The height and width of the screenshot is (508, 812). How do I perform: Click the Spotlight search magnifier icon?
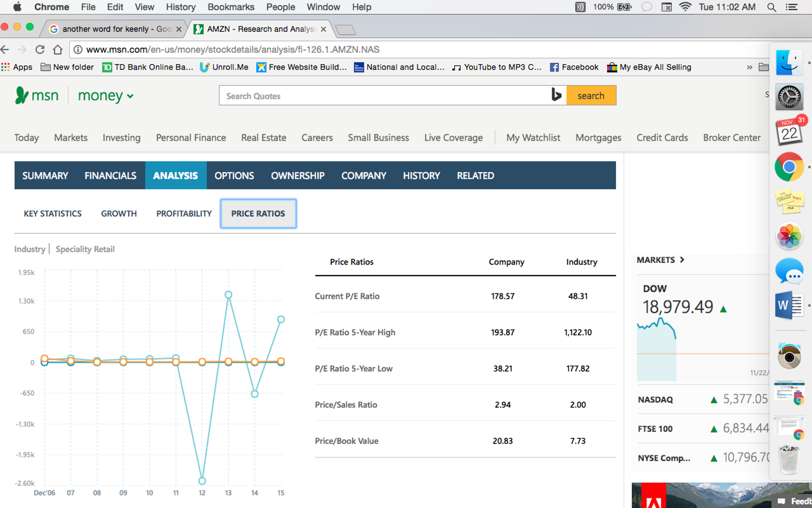point(772,7)
